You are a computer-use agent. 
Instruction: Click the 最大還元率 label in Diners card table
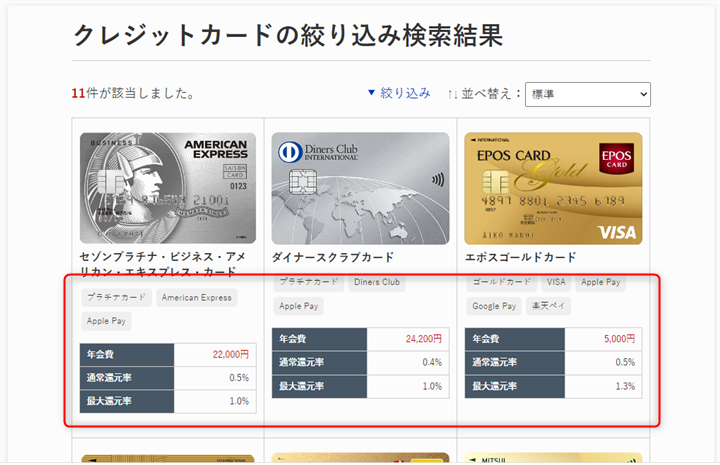pos(302,386)
